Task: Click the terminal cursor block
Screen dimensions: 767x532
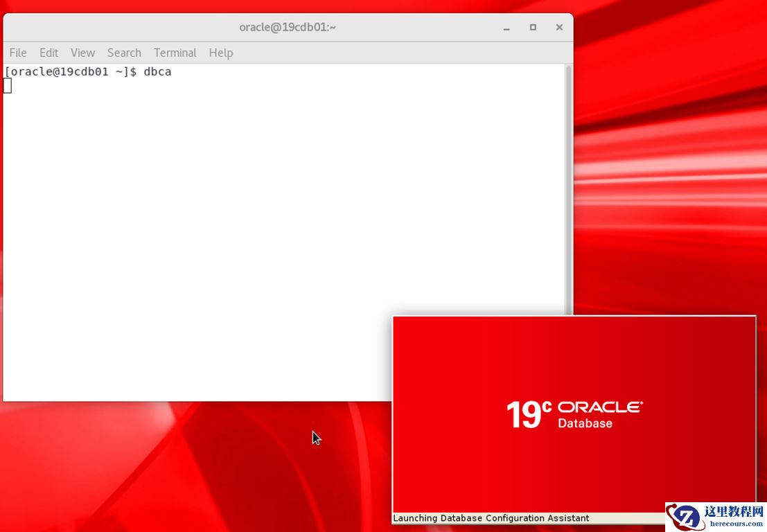Action: [8, 86]
